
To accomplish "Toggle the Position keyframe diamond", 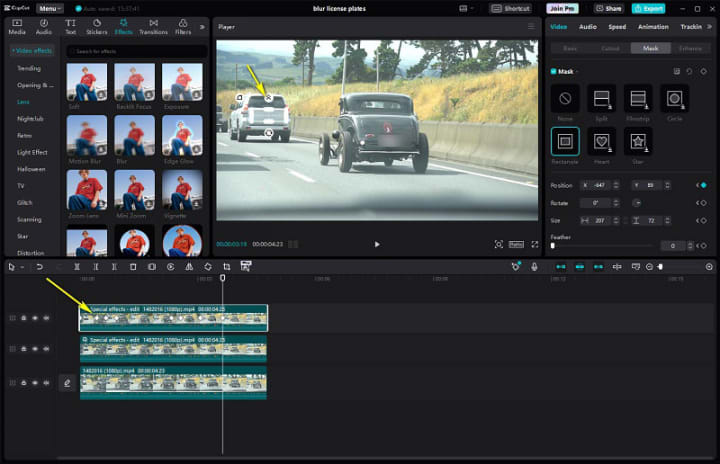I will pyautogui.click(x=703, y=185).
